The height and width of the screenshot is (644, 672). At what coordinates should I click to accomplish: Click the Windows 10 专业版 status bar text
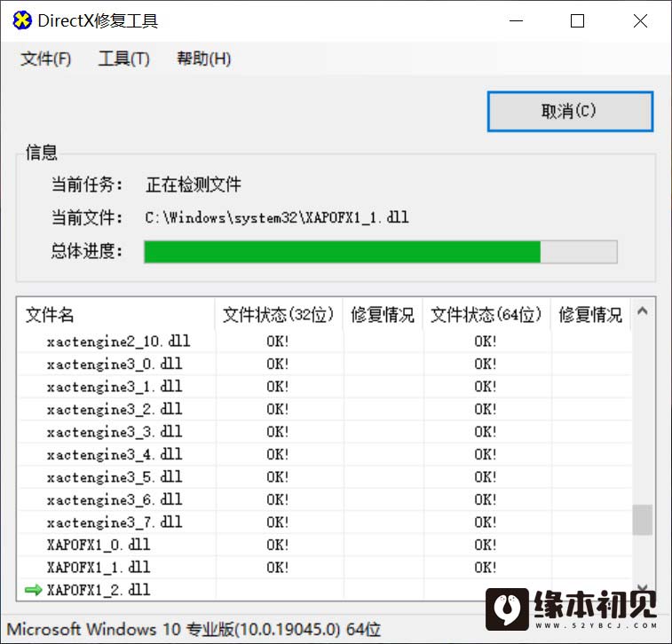pos(194,630)
